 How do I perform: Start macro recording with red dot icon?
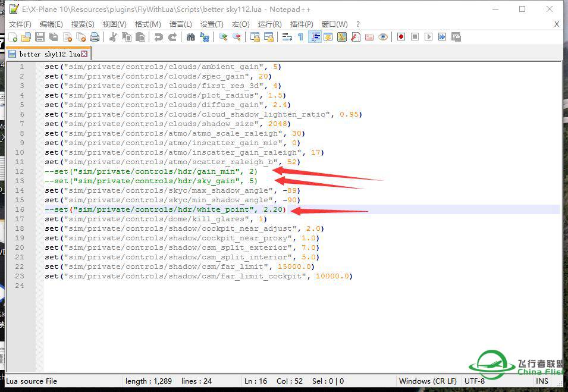tap(401, 37)
